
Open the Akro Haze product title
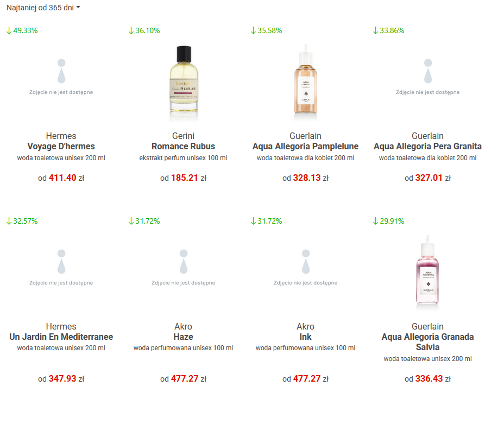[x=183, y=337]
